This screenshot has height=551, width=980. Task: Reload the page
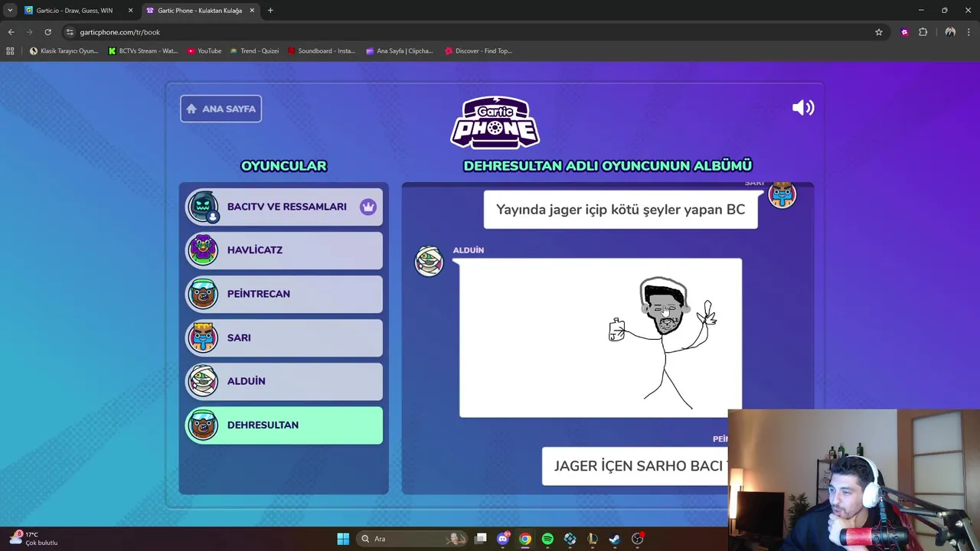pyautogui.click(x=47, y=32)
